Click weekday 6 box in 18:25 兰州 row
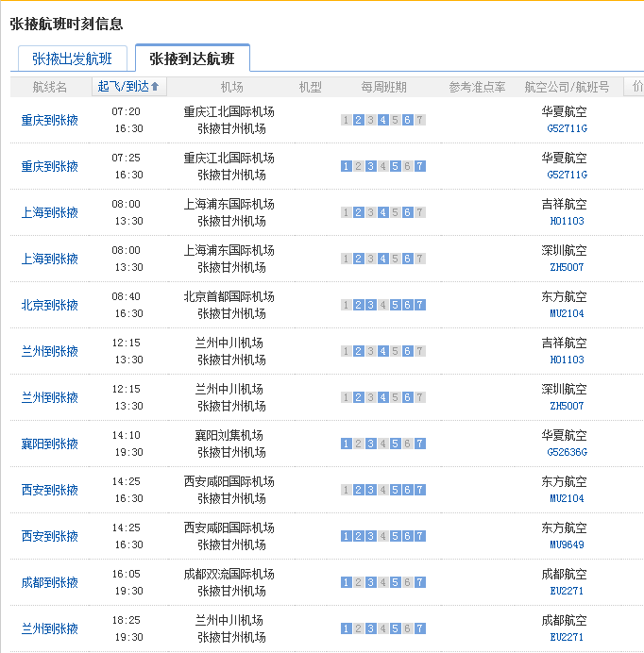Viewport: 644px width, 653px height. click(x=408, y=628)
